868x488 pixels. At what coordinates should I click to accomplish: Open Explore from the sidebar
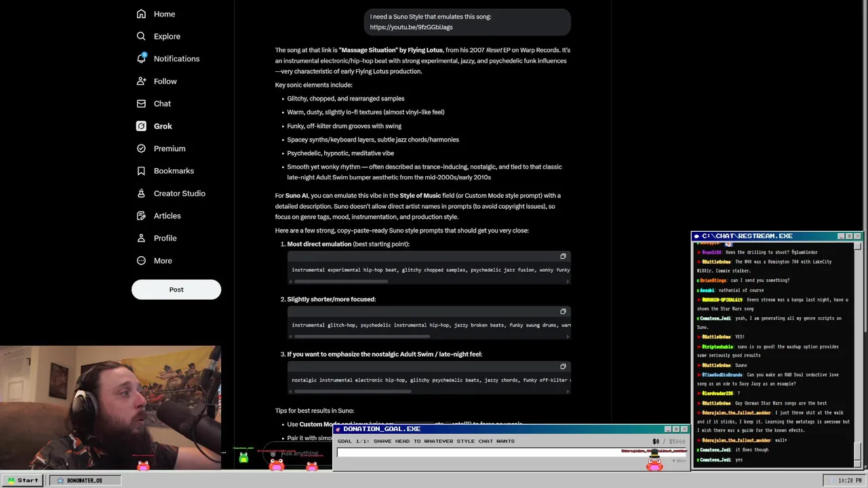[x=159, y=36]
